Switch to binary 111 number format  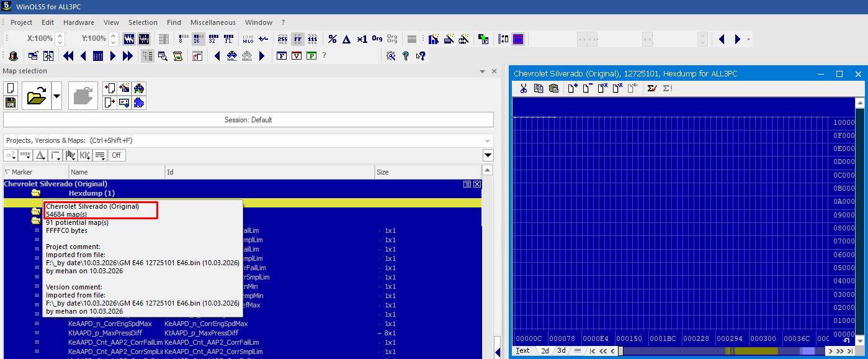pos(313,39)
